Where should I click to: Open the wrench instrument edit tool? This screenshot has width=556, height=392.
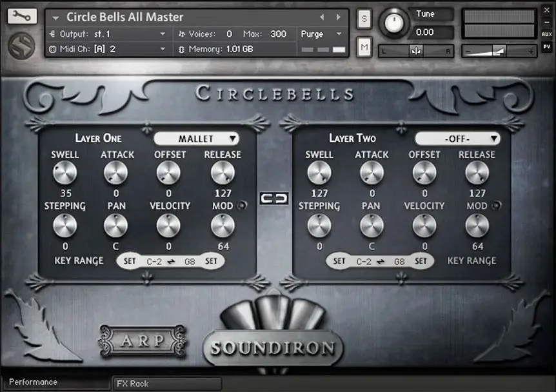coord(22,16)
